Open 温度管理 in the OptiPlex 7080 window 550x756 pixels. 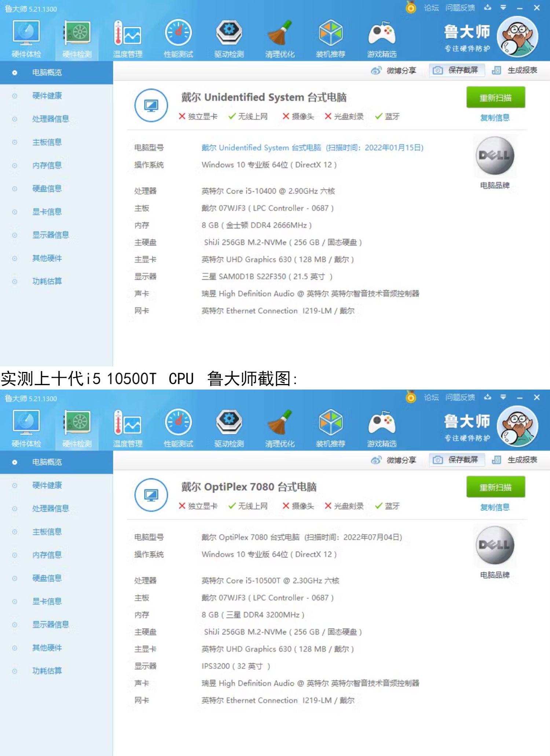click(128, 429)
